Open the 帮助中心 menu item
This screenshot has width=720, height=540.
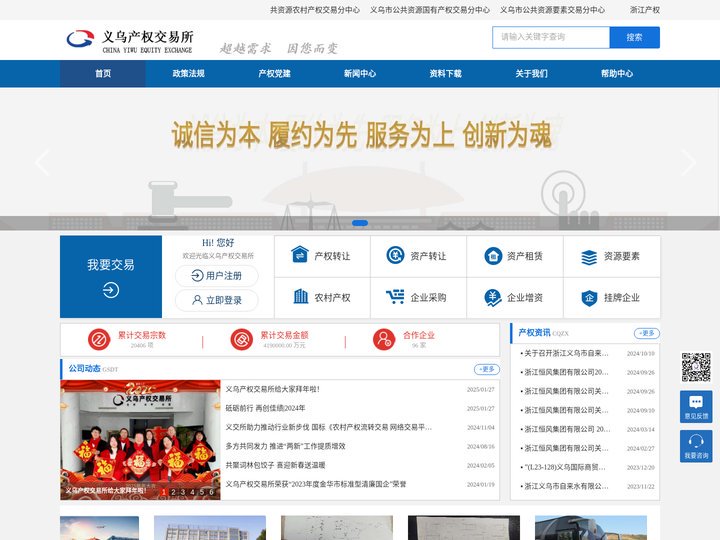[617, 73]
